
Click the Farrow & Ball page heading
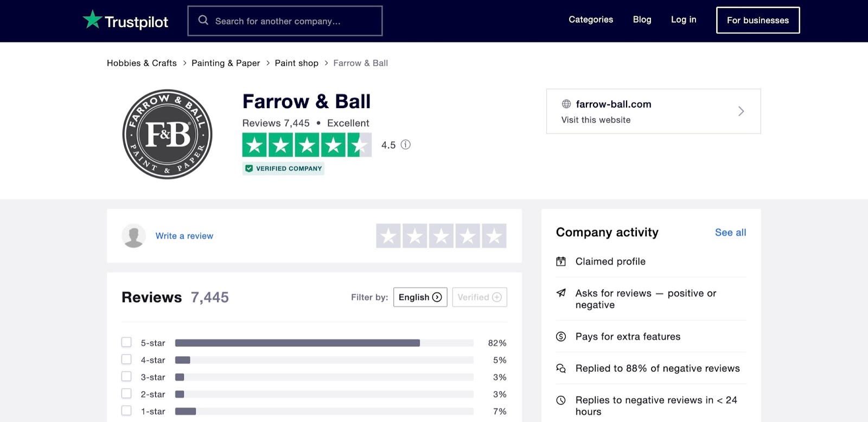[x=307, y=102]
